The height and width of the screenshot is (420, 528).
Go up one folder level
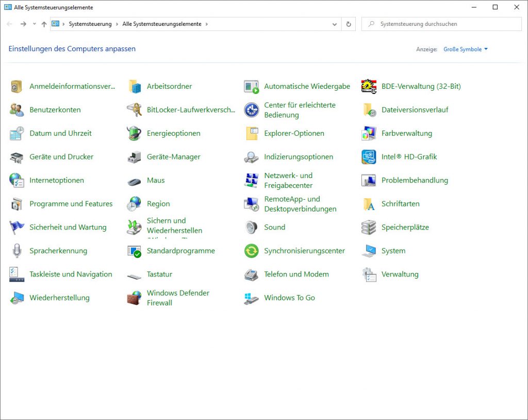pyautogui.click(x=44, y=24)
